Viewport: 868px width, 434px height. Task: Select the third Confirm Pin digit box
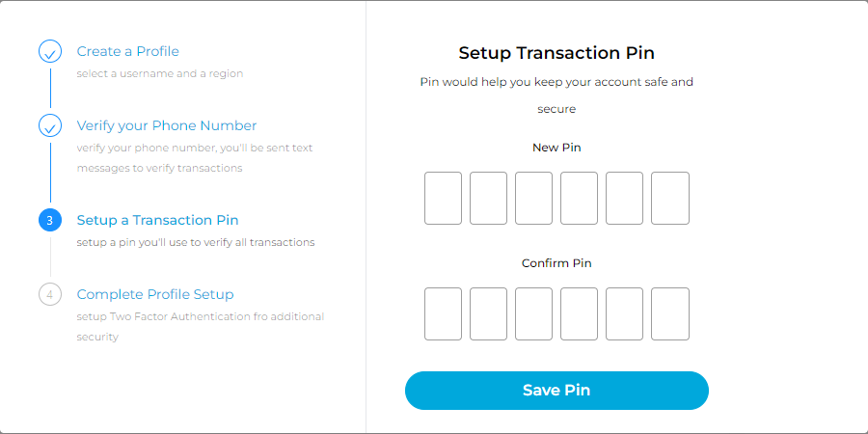(x=534, y=313)
